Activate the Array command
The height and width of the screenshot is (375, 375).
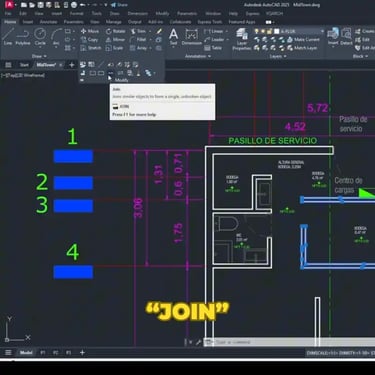(x=138, y=48)
